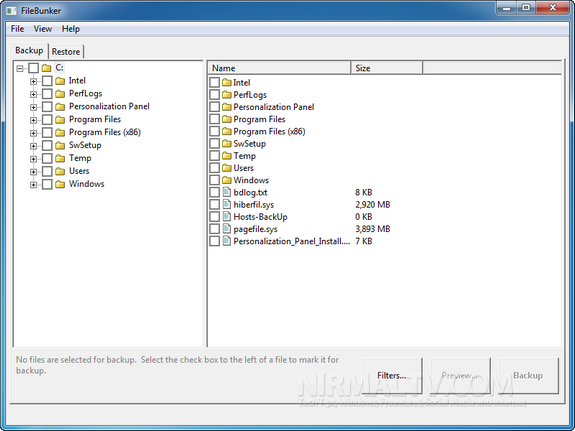Tick the Windows checkbox in the tree
Image resolution: width=575 pixels, height=431 pixels.
coord(47,184)
